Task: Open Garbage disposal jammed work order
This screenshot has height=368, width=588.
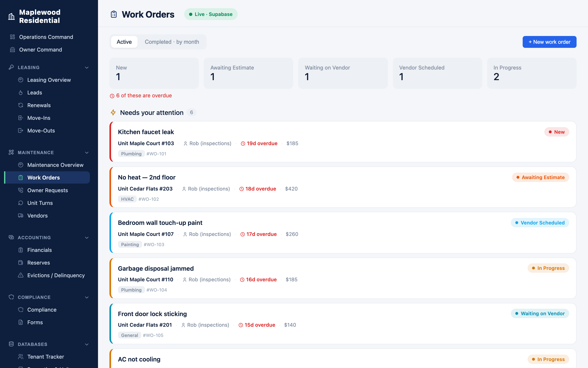Action: (343, 278)
